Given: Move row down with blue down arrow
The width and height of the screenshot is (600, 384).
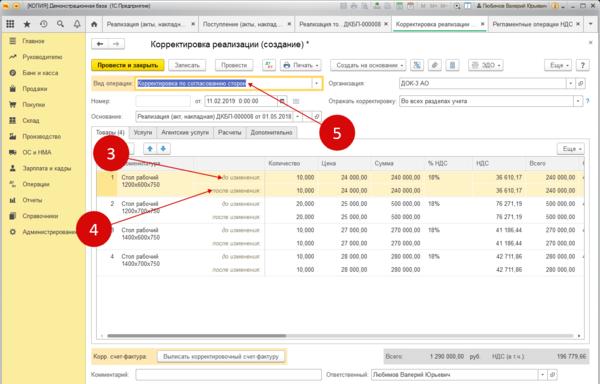Looking at the screenshot, I should 163,149.
